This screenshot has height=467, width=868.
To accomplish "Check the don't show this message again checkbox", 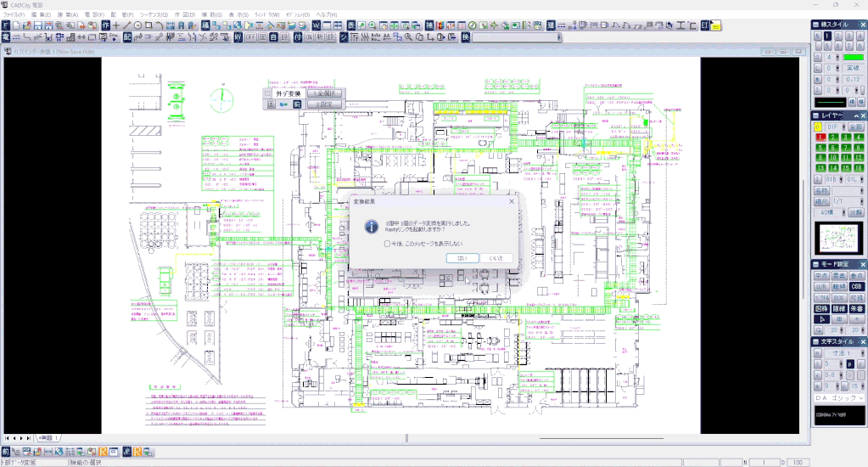I will (x=388, y=243).
